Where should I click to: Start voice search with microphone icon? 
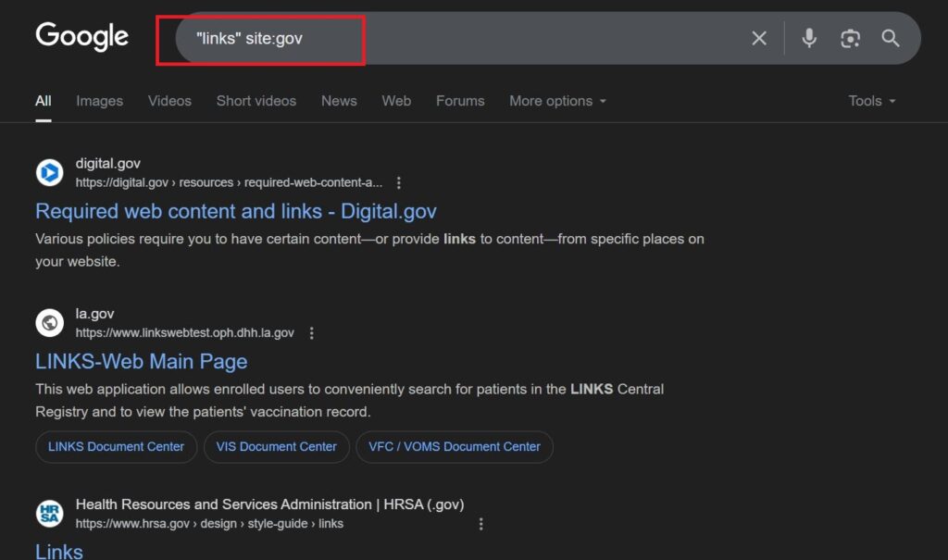pos(809,38)
